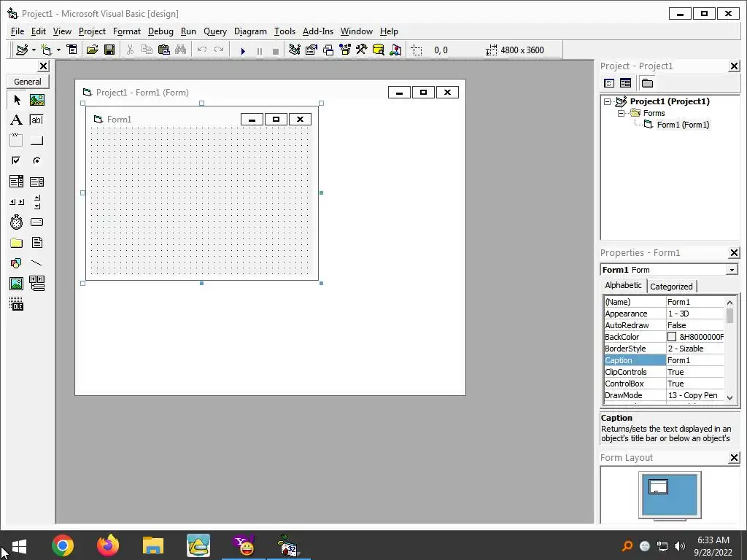Pick the Label control tool
This screenshot has height=560, width=747.
point(17,120)
